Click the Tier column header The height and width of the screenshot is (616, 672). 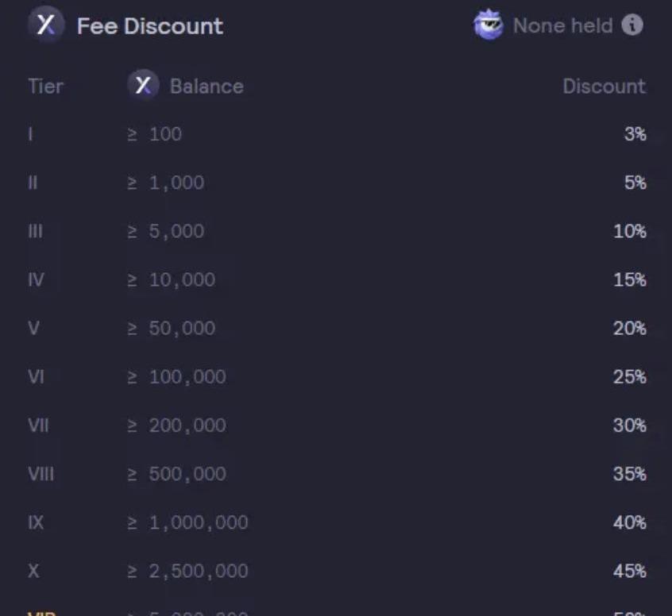click(x=45, y=86)
